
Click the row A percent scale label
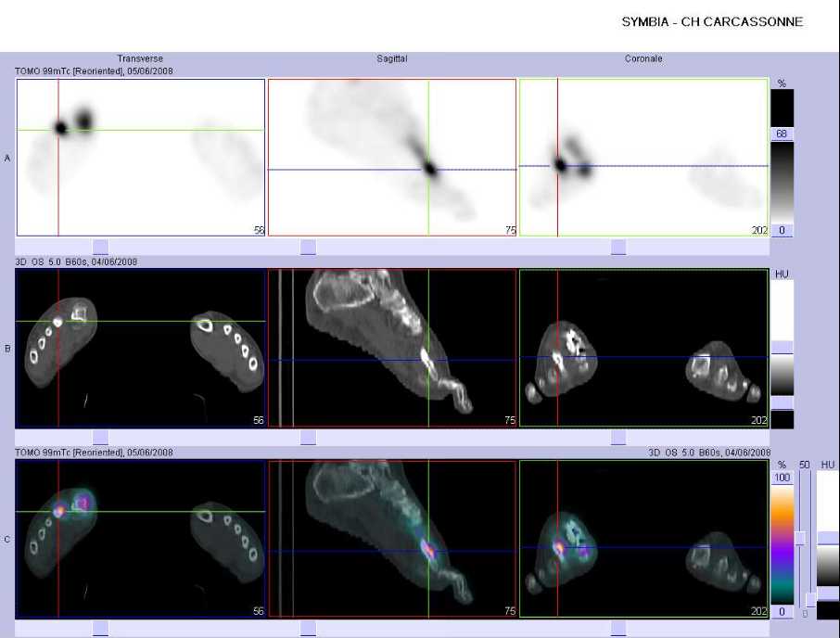pyautogui.click(x=782, y=83)
